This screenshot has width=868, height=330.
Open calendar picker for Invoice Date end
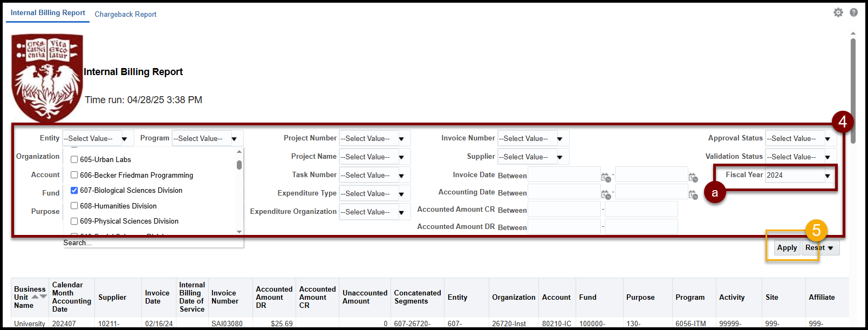point(693,177)
